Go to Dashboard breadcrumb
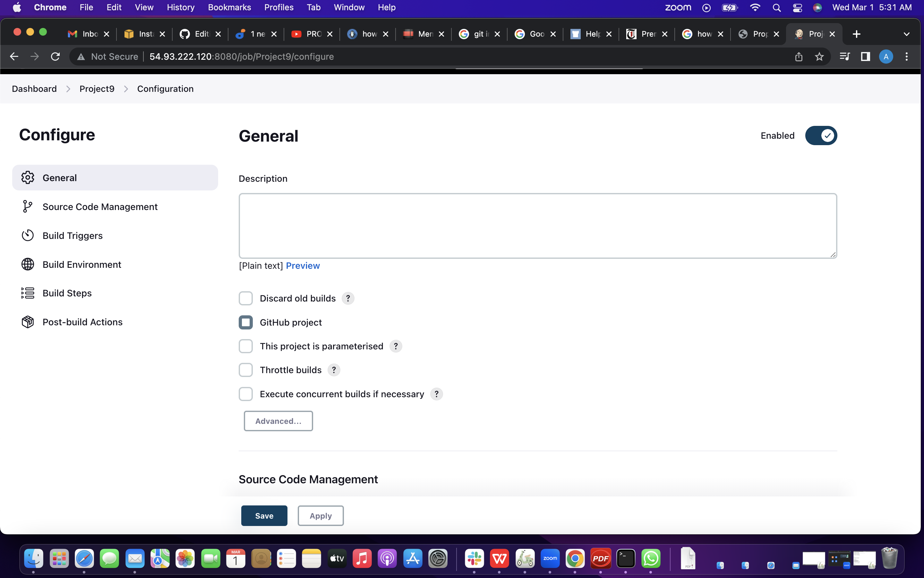Image resolution: width=924 pixels, height=578 pixels. 34,89
